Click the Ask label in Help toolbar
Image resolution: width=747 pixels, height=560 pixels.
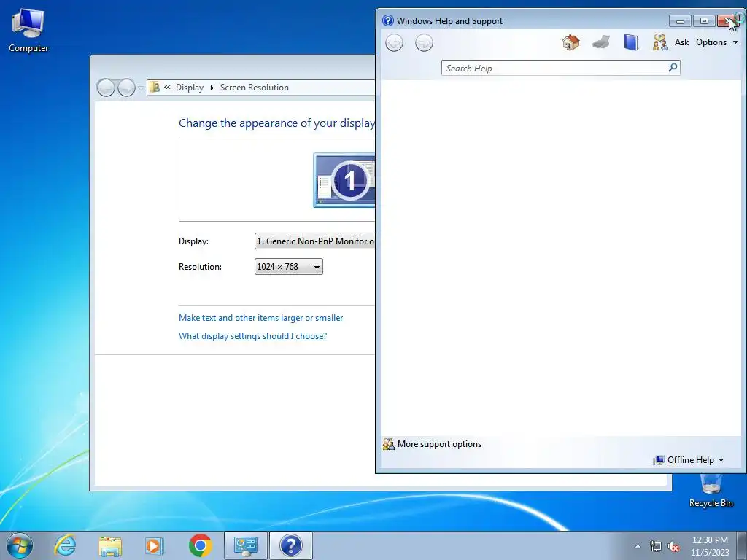click(682, 42)
